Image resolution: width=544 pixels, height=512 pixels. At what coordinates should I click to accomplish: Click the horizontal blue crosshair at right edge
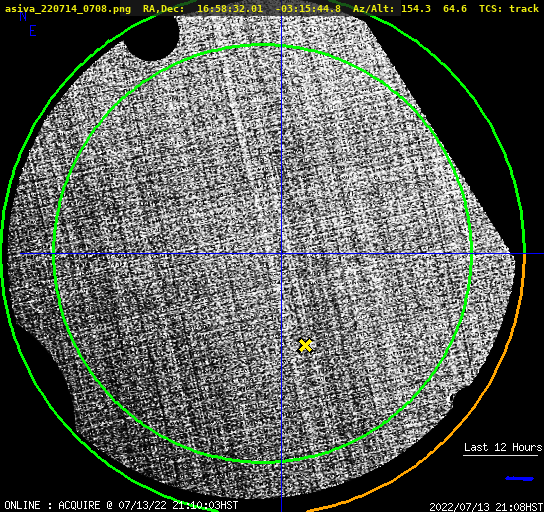tap(534, 254)
